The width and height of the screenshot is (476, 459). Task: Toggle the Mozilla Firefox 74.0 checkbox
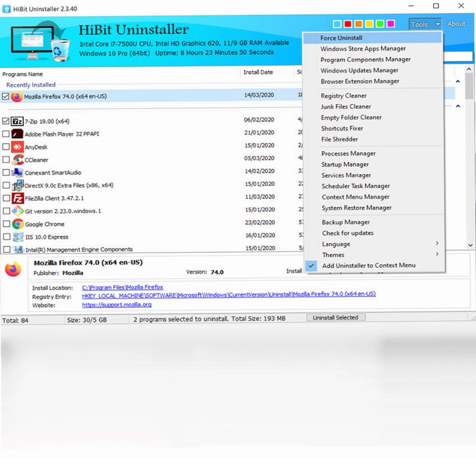[x=5, y=96]
